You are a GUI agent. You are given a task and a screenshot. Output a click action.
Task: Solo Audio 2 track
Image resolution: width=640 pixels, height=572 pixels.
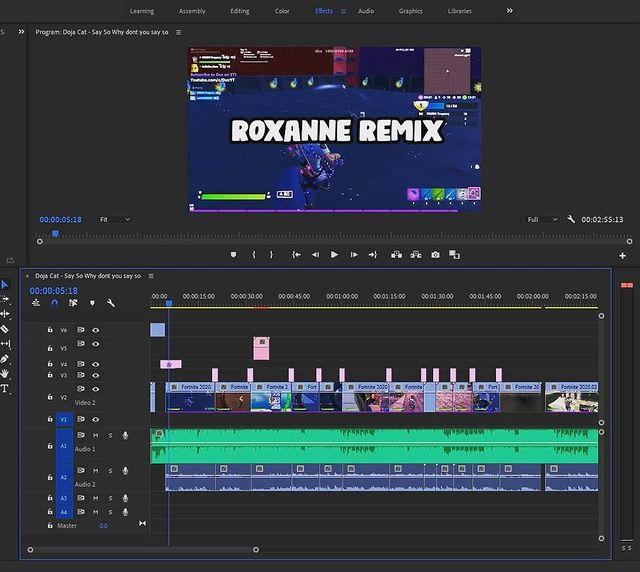point(110,471)
